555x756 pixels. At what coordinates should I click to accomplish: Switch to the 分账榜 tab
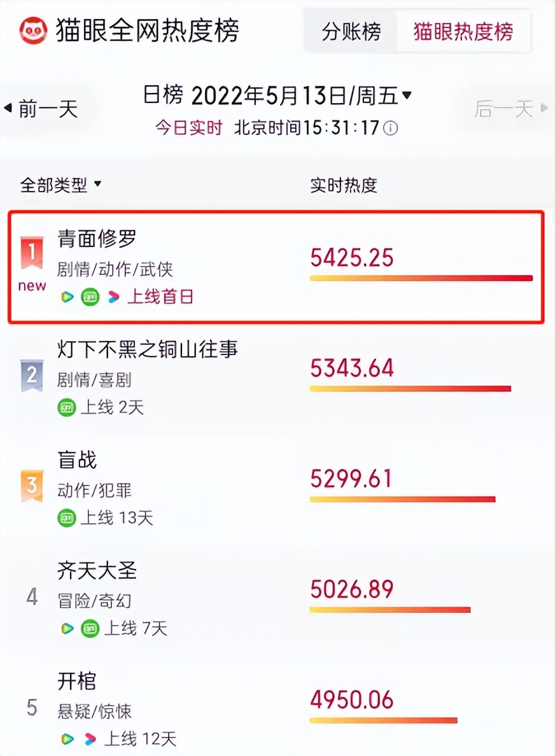click(x=351, y=32)
